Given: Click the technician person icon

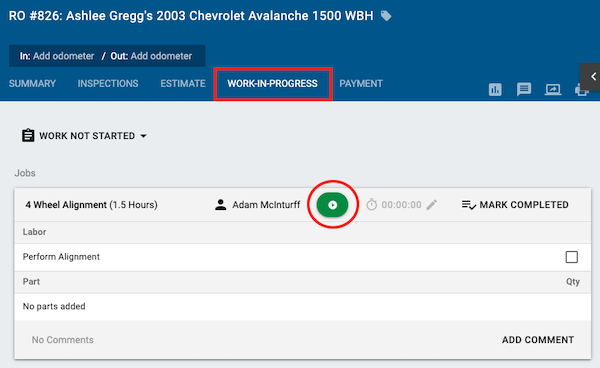Looking at the screenshot, I should click(220, 205).
